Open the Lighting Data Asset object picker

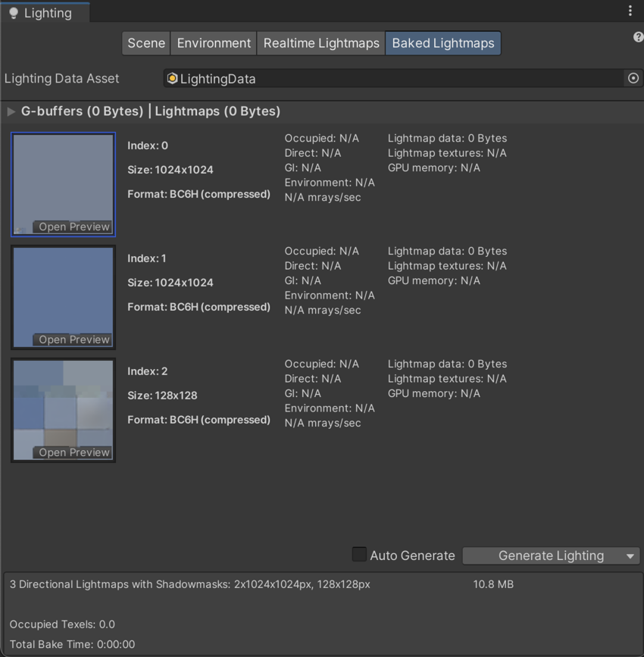tap(633, 78)
